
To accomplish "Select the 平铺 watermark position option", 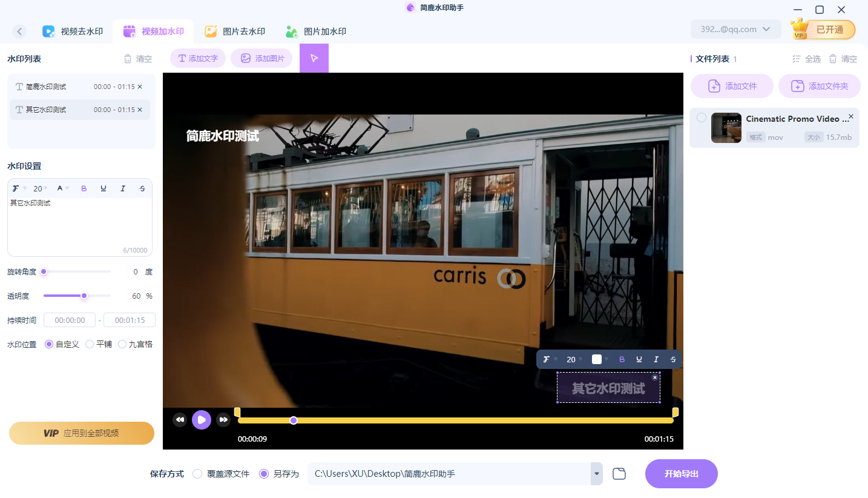I will 90,344.
